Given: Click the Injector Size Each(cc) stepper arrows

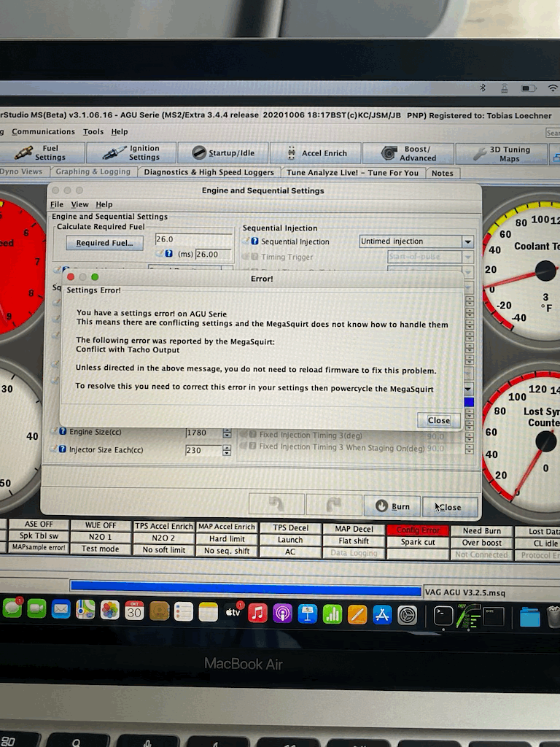Looking at the screenshot, I should (227, 451).
